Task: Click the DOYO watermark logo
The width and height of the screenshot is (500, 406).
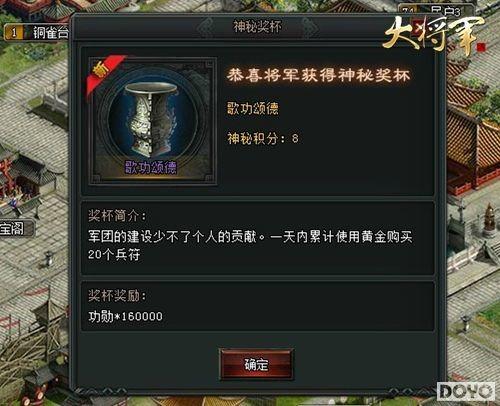Action: coord(466,391)
